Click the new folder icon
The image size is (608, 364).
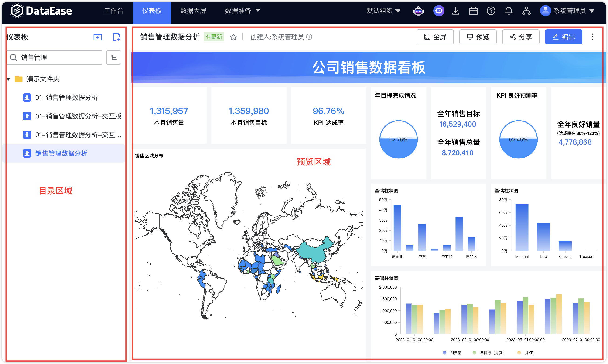pos(98,37)
